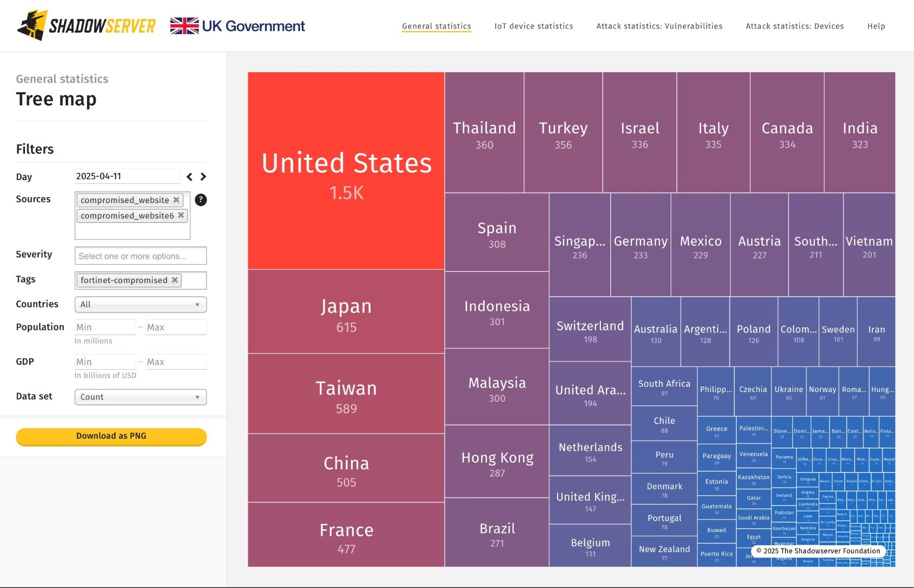
Task: Select the France treemap tile
Action: [x=346, y=535]
